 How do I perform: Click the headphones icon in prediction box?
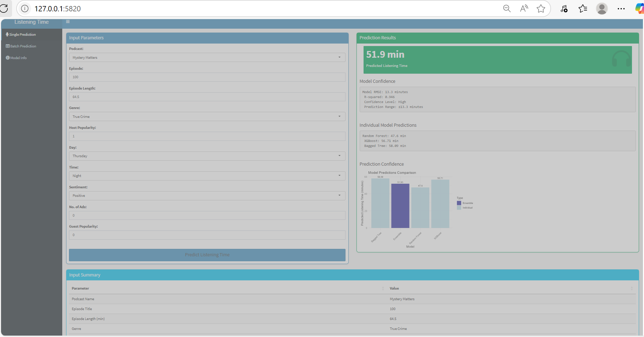[x=621, y=59]
